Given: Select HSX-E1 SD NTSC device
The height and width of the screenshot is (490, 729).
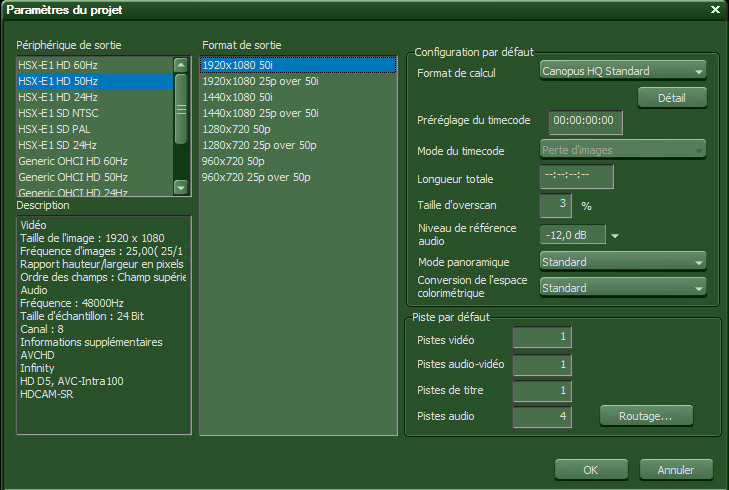Looking at the screenshot, I should point(95,113).
